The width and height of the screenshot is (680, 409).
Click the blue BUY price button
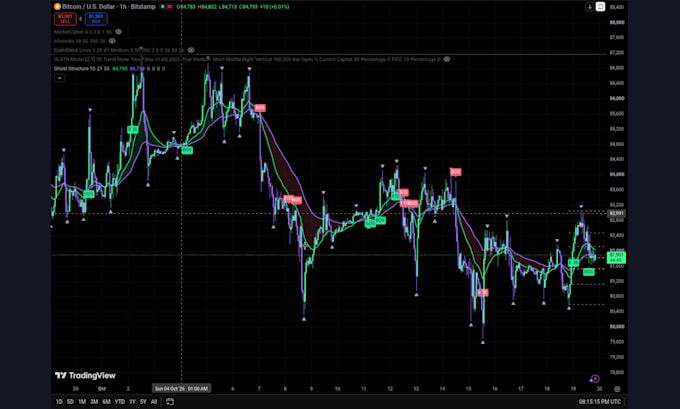tap(96, 19)
